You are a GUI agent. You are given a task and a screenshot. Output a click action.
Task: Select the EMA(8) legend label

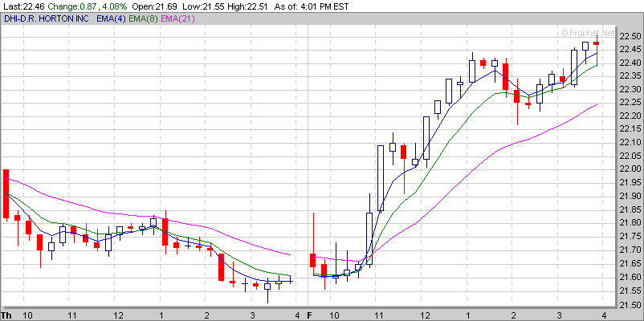[142, 18]
